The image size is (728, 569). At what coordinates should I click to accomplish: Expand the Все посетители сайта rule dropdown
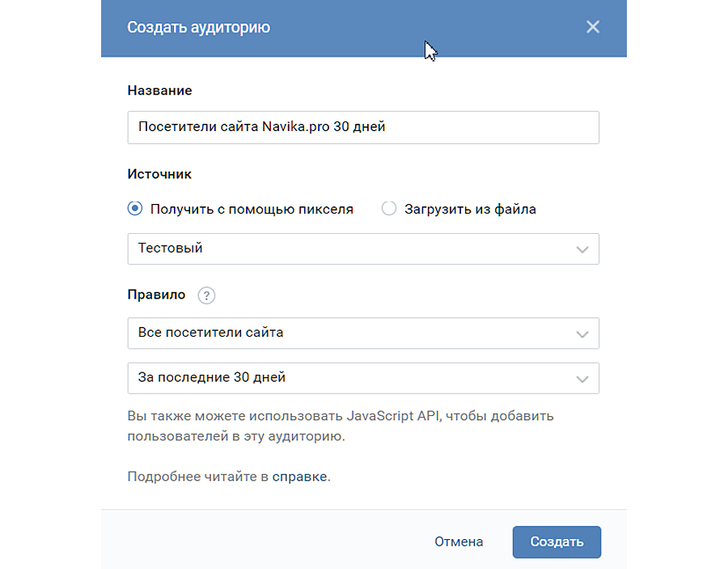click(362, 333)
